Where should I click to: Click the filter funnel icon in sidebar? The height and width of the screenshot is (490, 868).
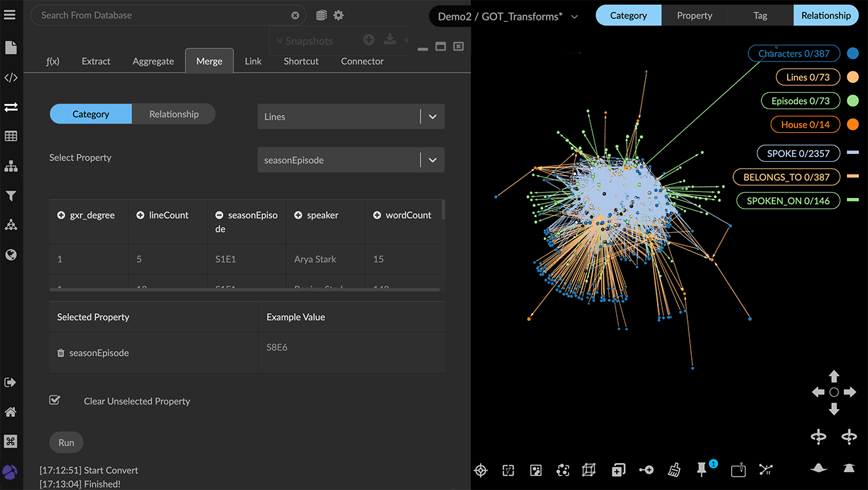11,196
